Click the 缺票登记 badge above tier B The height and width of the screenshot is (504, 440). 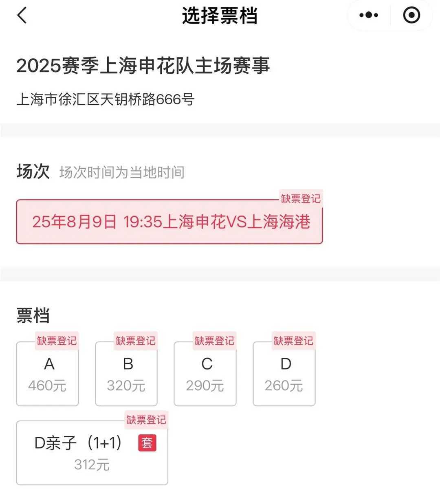point(135,341)
